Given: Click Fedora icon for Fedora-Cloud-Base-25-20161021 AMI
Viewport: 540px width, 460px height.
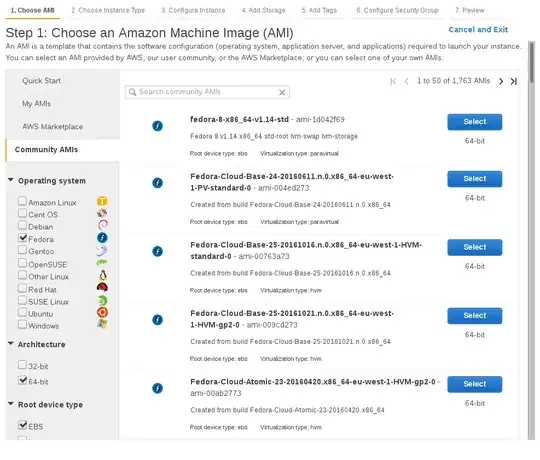Looking at the screenshot, I should (157, 320).
